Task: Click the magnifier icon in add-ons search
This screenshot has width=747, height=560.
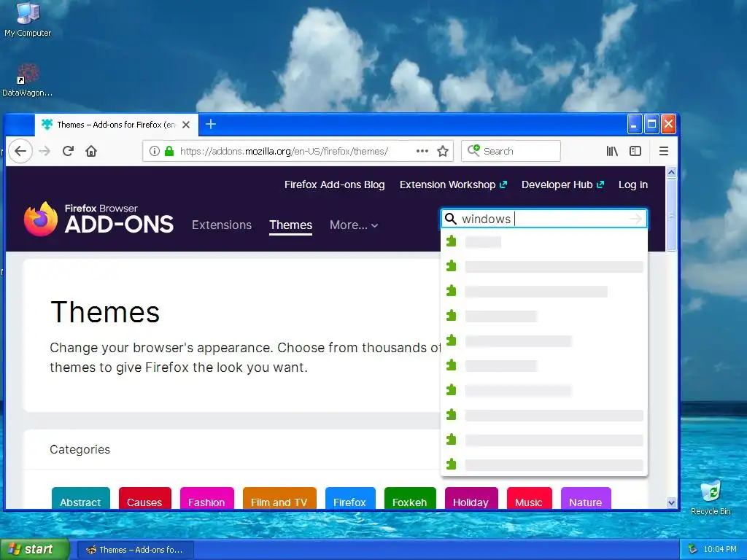Action: (x=451, y=219)
